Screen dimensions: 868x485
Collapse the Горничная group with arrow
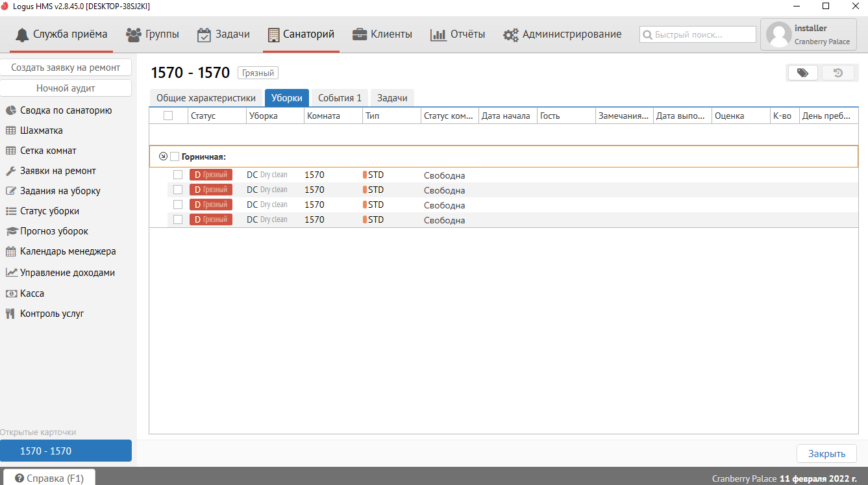click(x=164, y=156)
